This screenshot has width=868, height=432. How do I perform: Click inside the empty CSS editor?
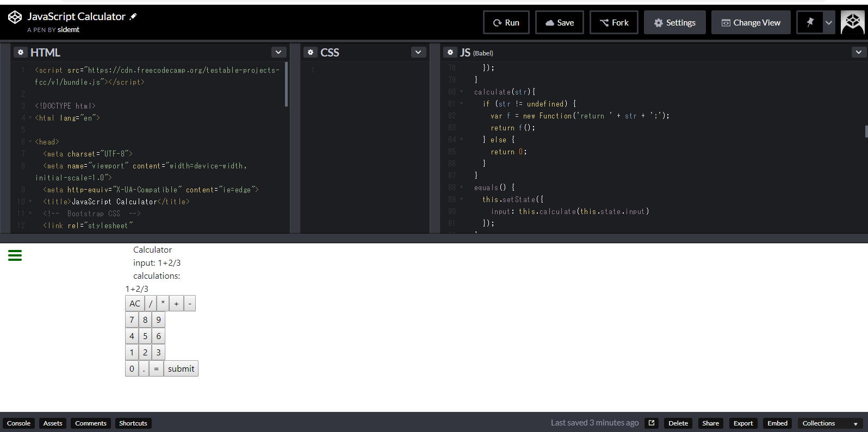pos(366,147)
